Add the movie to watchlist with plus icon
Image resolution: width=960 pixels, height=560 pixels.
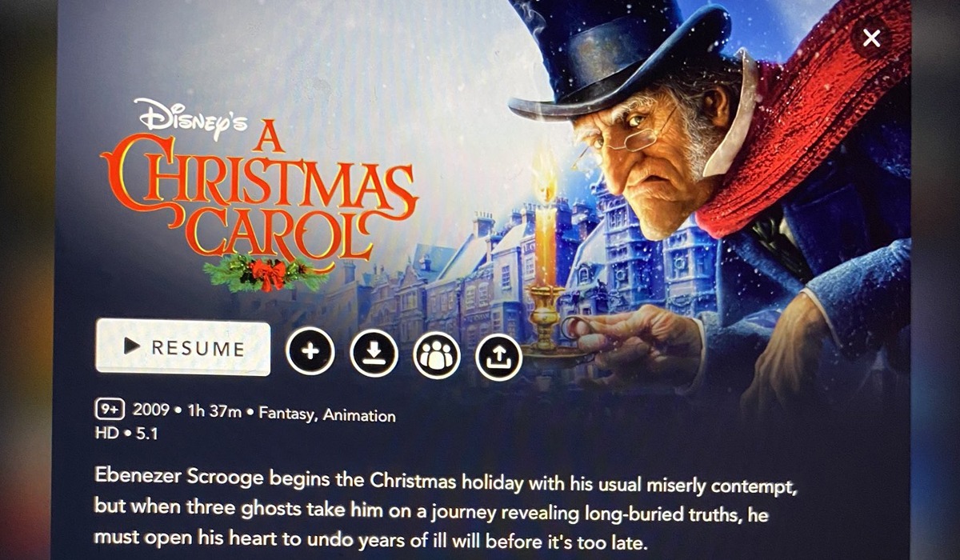click(310, 352)
